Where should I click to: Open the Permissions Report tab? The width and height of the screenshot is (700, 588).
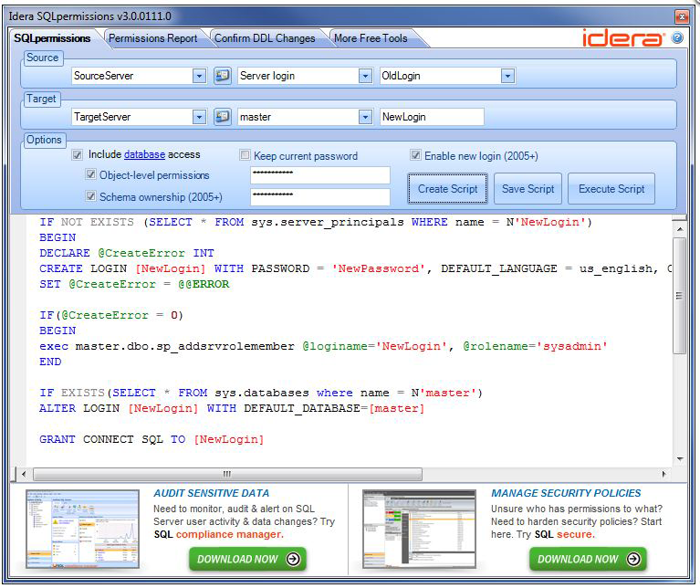[152, 38]
